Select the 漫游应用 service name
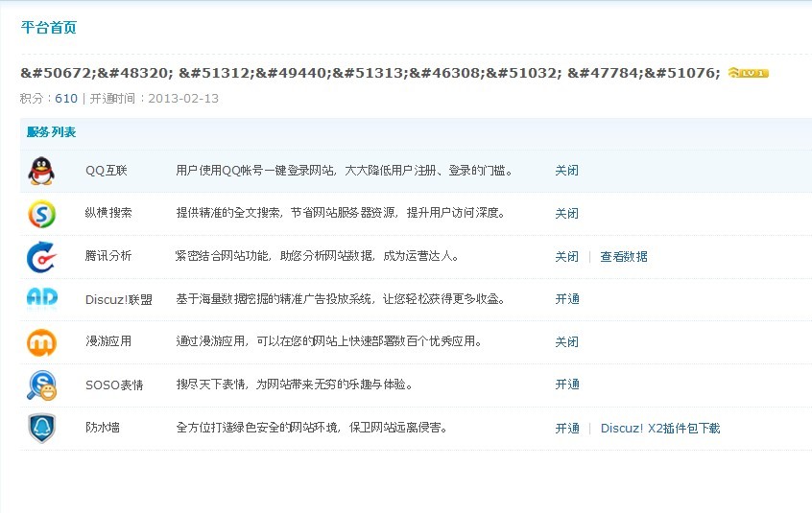The image size is (812, 513). 108,341
